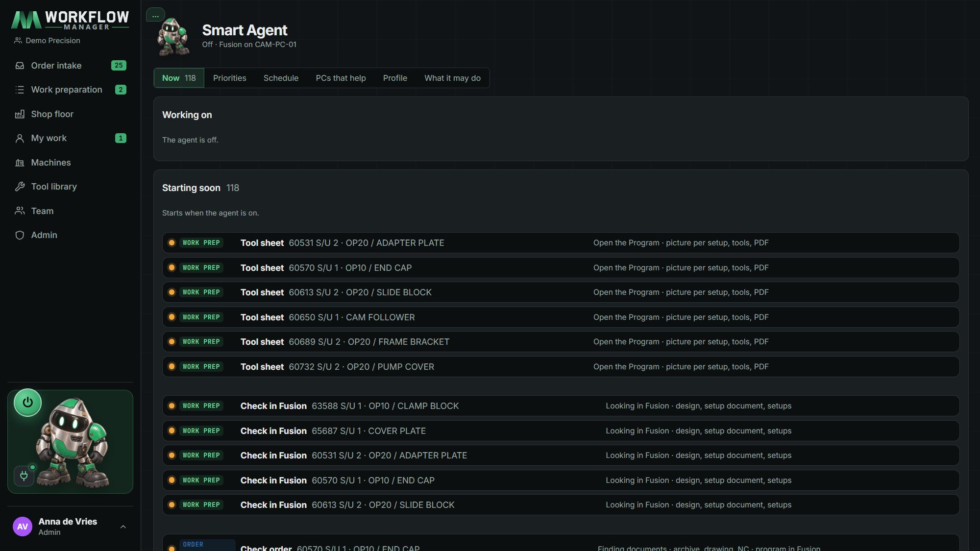Viewport: 980px width, 551px height.
Task: Select Check in Fusion 60613 SLIDE BLOCK row
Action: tap(561, 505)
